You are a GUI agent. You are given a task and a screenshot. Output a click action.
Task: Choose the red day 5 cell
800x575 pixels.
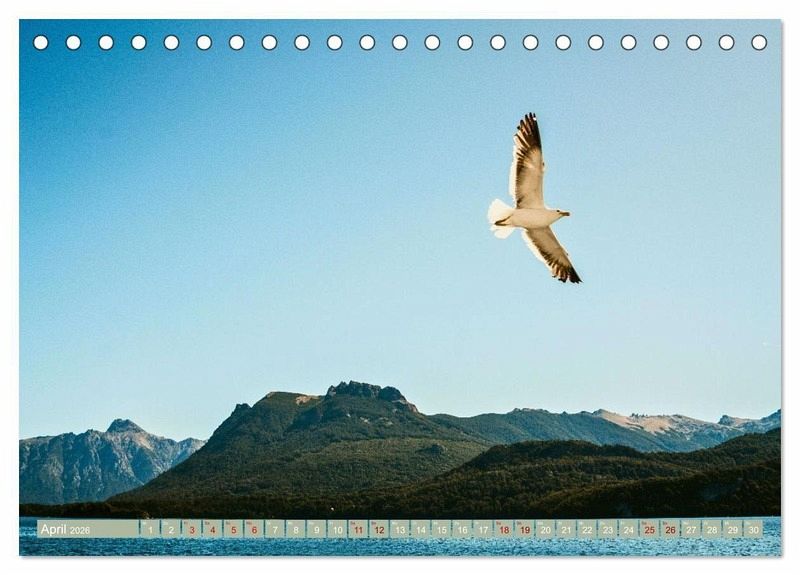point(233,529)
